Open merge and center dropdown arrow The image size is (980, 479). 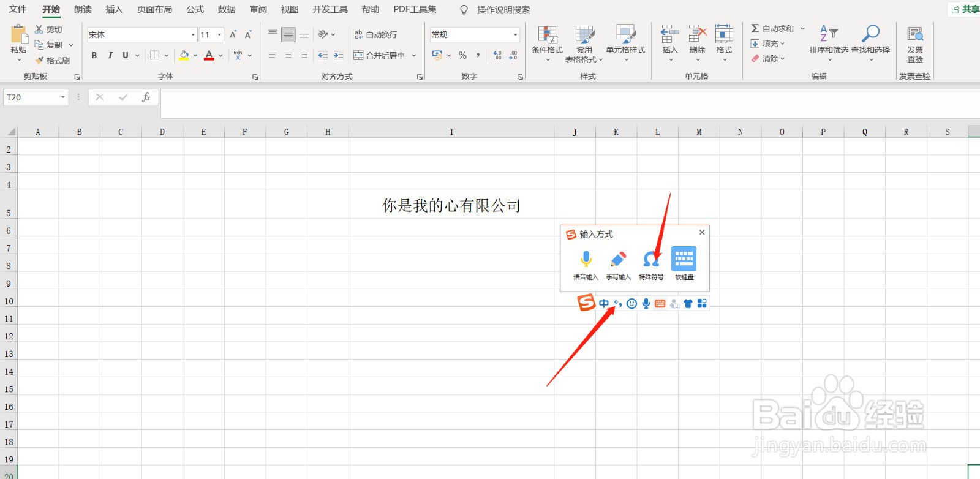coord(414,55)
